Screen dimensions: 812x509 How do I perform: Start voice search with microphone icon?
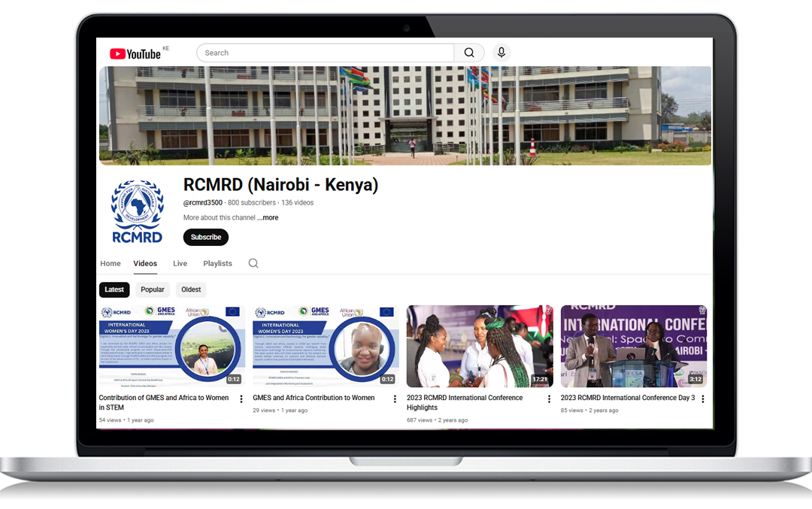(x=501, y=53)
